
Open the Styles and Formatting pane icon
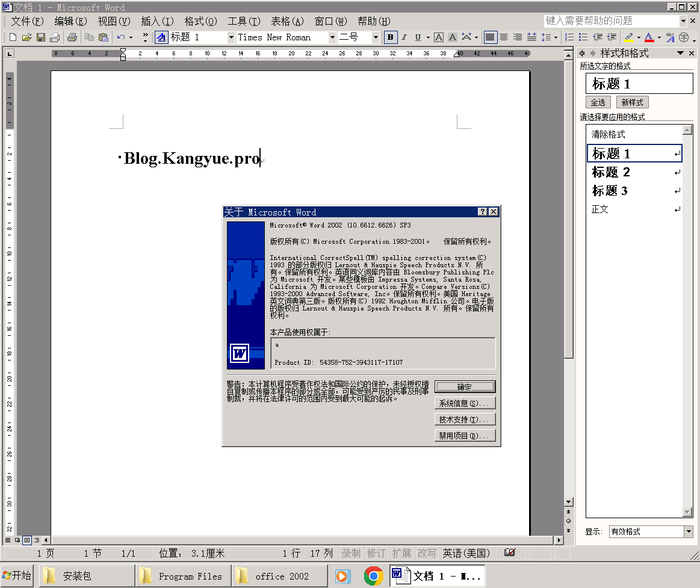point(161,37)
